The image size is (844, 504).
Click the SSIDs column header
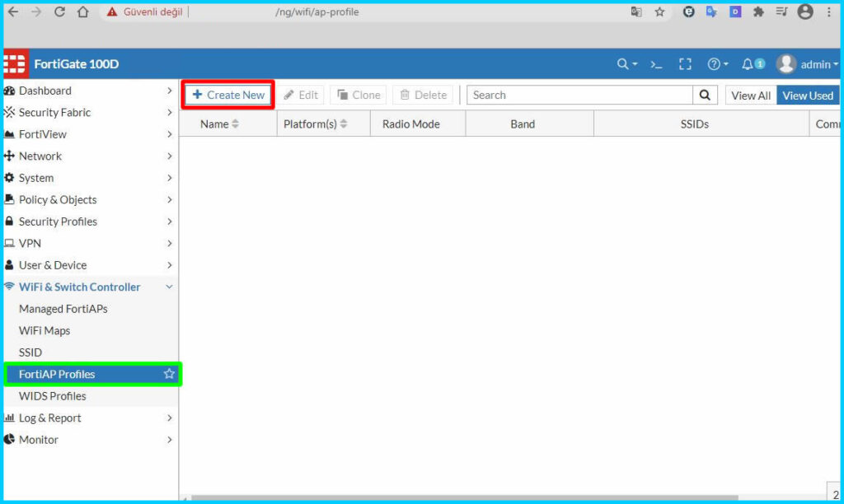coord(701,124)
